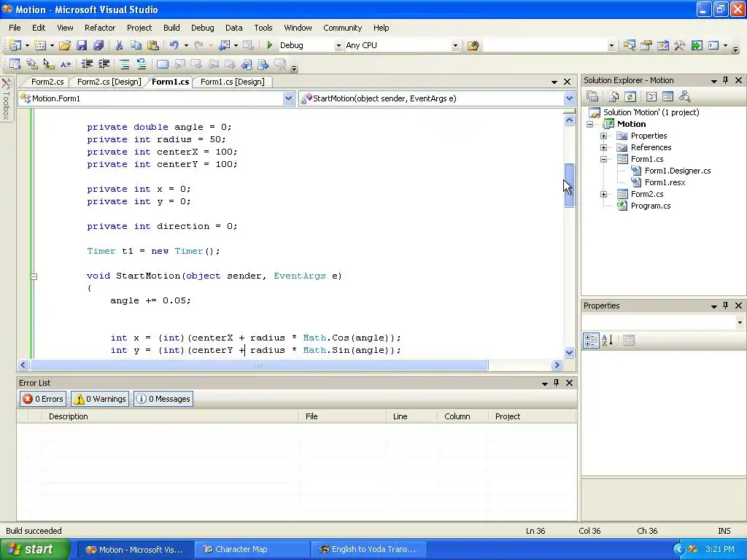Image resolution: width=747 pixels, height=560 pixels.
Task: Switch to the Form1.cs [Design] tab
Action: point(233,82)
